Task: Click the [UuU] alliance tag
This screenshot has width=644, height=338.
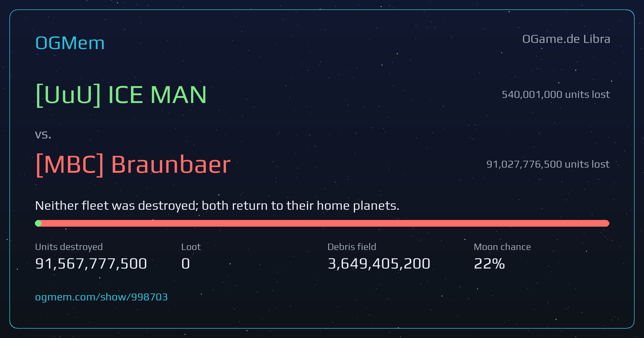Action: pos(68,95)
